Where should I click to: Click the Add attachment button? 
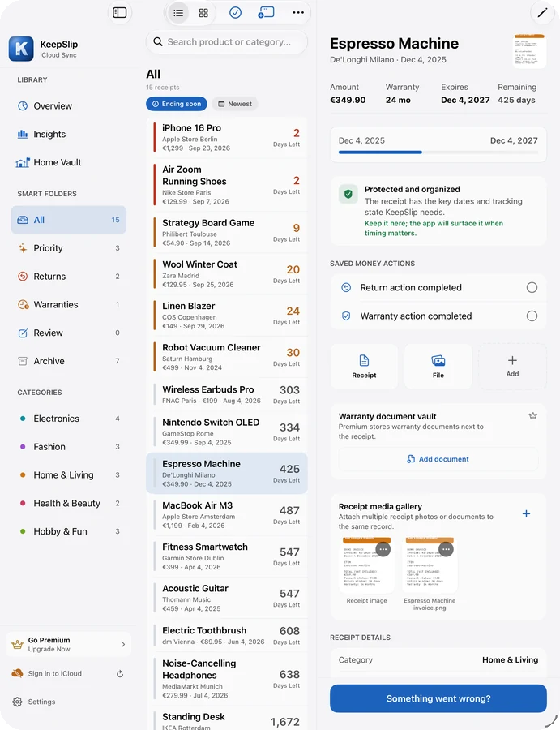tap(512, 367)
